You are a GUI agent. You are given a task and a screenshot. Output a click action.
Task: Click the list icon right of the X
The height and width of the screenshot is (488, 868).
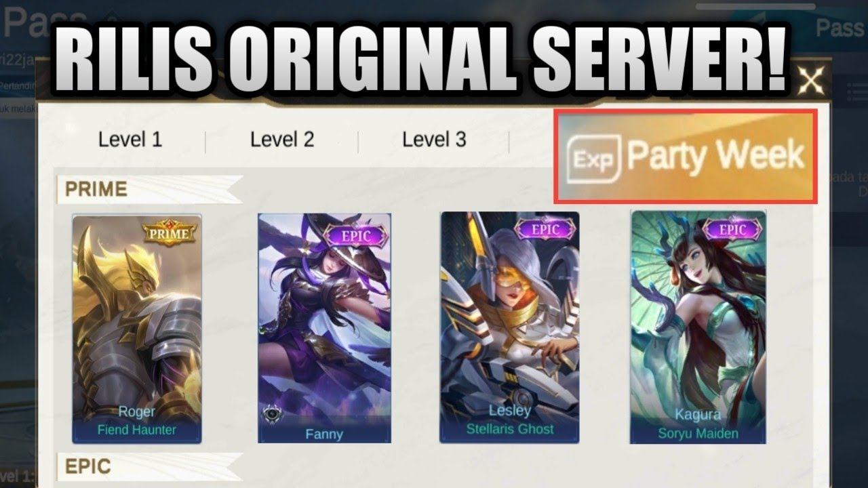point(856,90)
